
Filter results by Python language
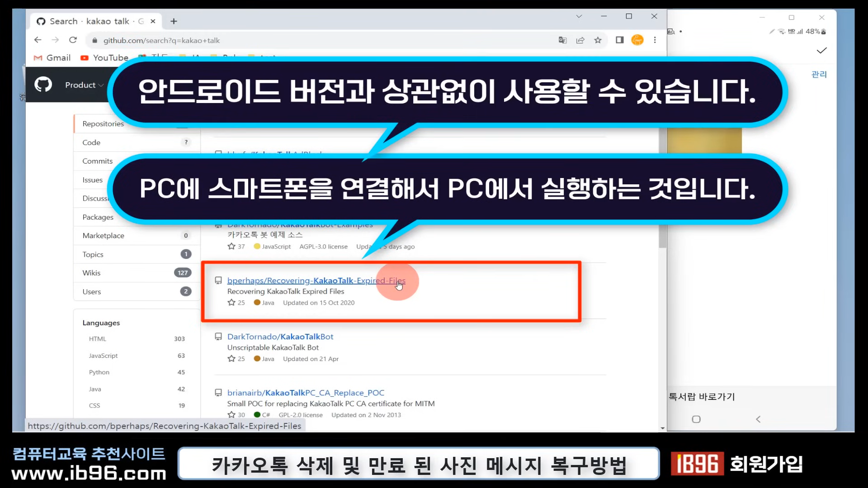click(99, 372)
